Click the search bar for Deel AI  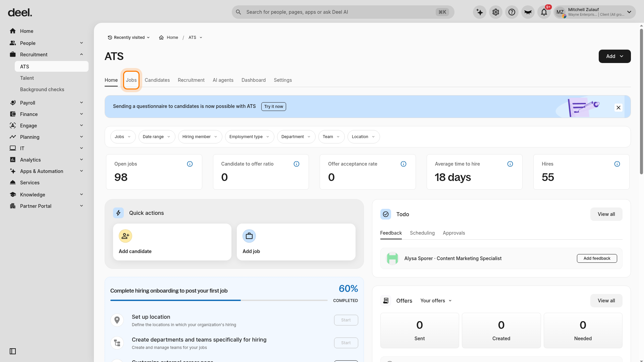click(343, 12)
